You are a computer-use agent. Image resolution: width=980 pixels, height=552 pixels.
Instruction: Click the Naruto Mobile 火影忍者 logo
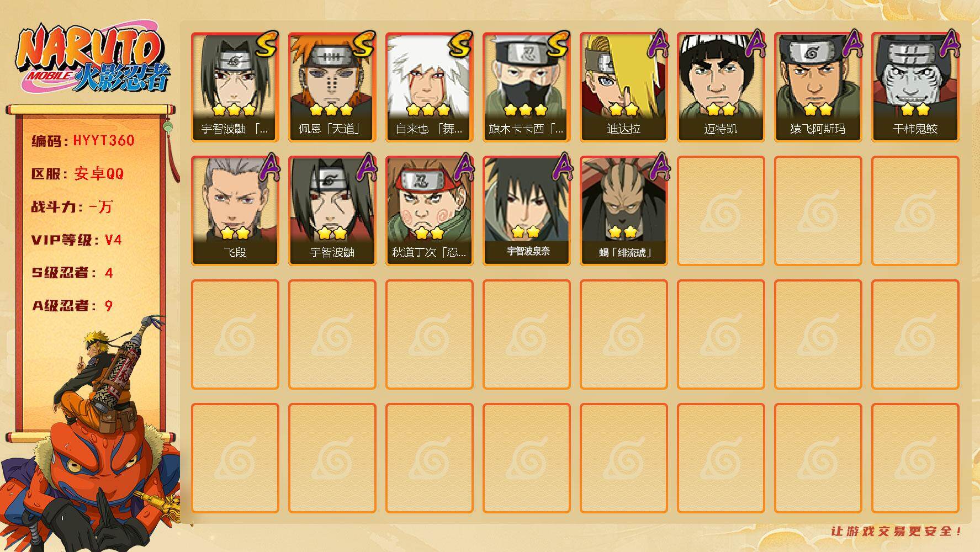[x=93, y=57]
